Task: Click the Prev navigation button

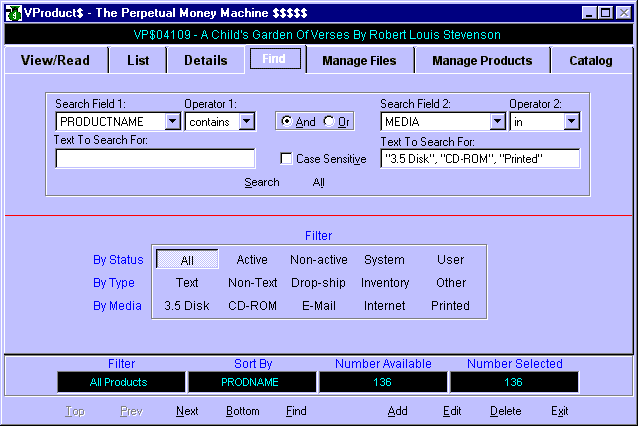Action: click(x=131, y=411)
